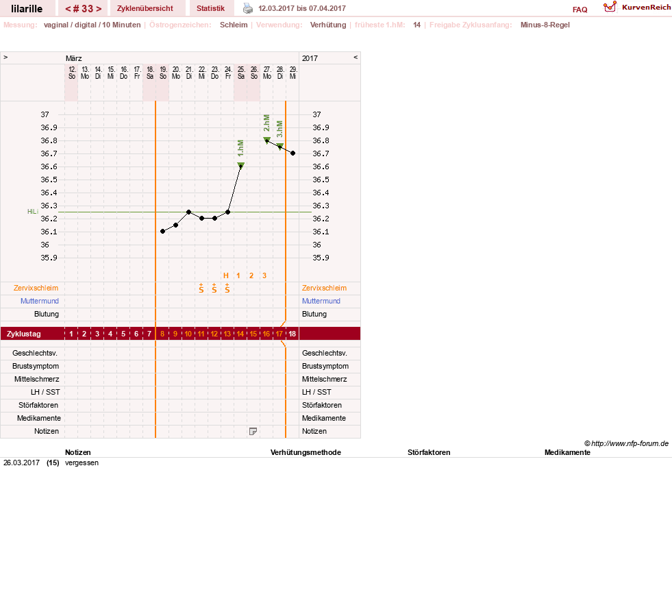Click the note date 26.03.2017

tap(21, 463)
